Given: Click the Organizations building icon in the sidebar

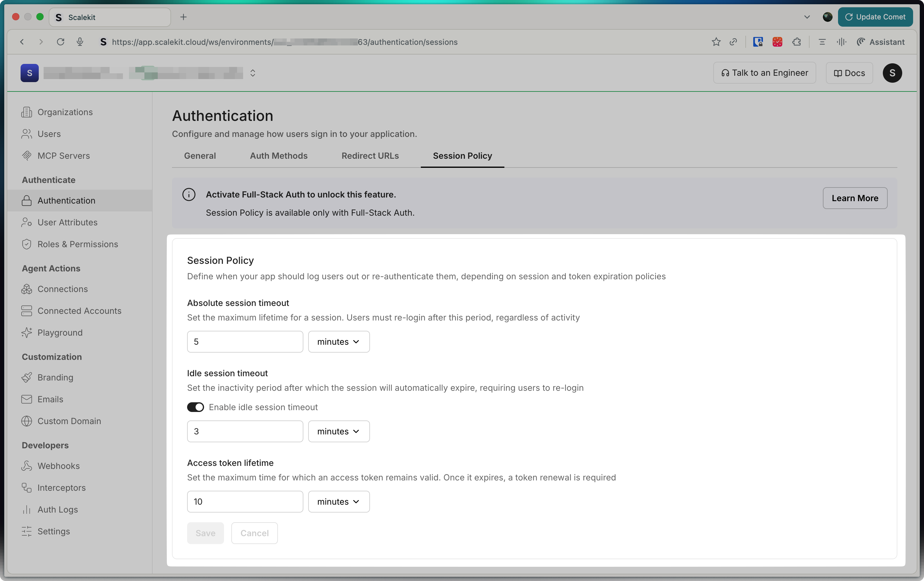Looking at the screenshot, I should (x=26, y=112).
